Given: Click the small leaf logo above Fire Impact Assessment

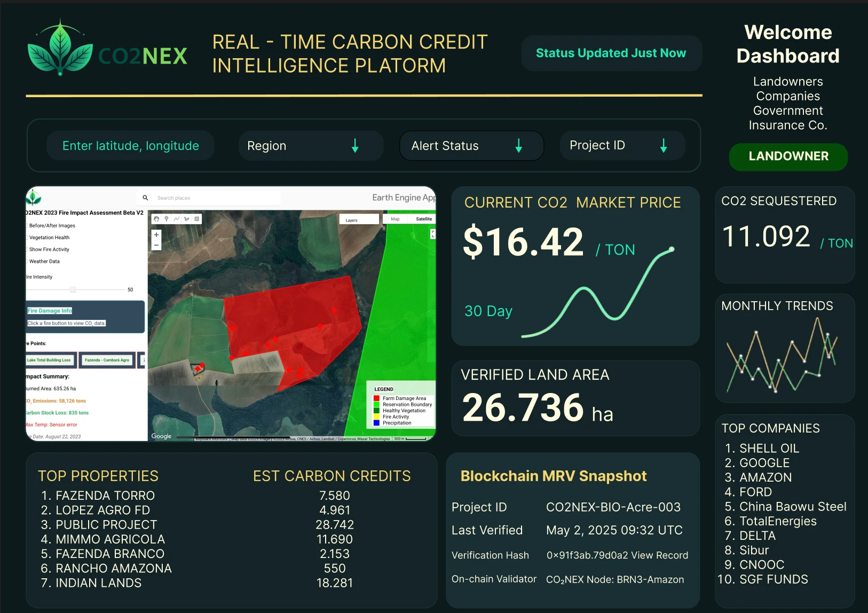Looking at the screenshot, I should click(x=34, y=198).
